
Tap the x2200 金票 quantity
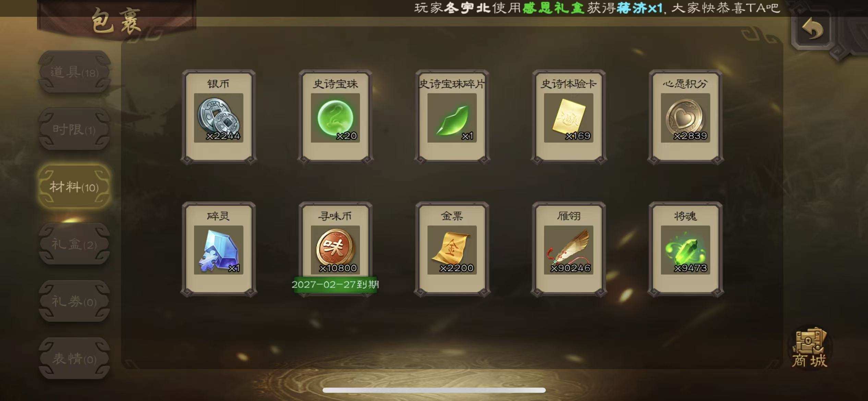457,268
